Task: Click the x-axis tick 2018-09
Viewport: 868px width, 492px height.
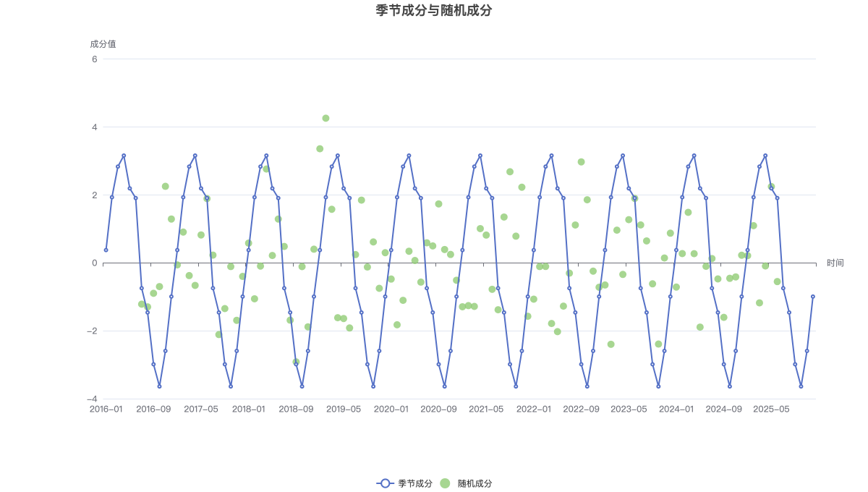Action: click(x=296, y=409)
